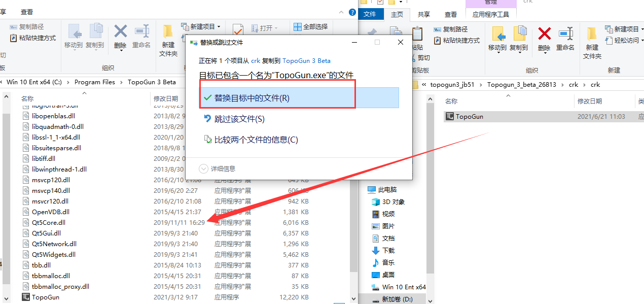644x304 pixels.
Task: Collapse the ribbon chevron in left window
Action: [340, 12]
